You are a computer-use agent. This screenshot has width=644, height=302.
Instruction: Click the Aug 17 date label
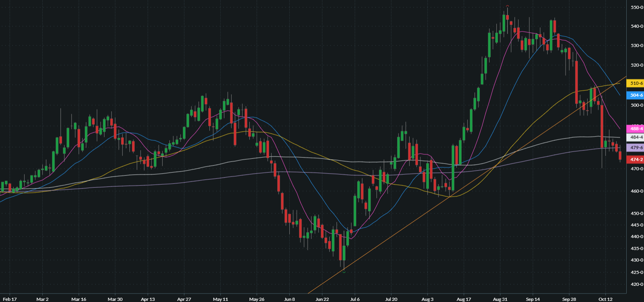[463, 299]
